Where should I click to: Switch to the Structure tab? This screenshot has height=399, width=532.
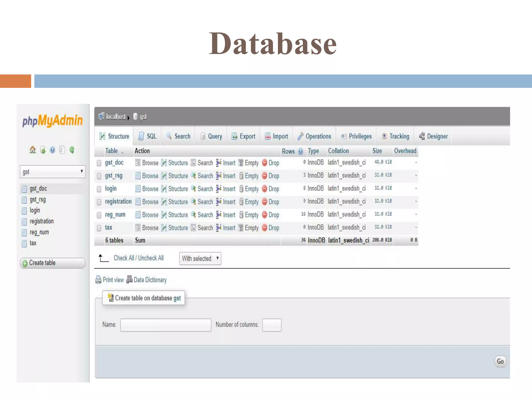[x=114, y=136]
